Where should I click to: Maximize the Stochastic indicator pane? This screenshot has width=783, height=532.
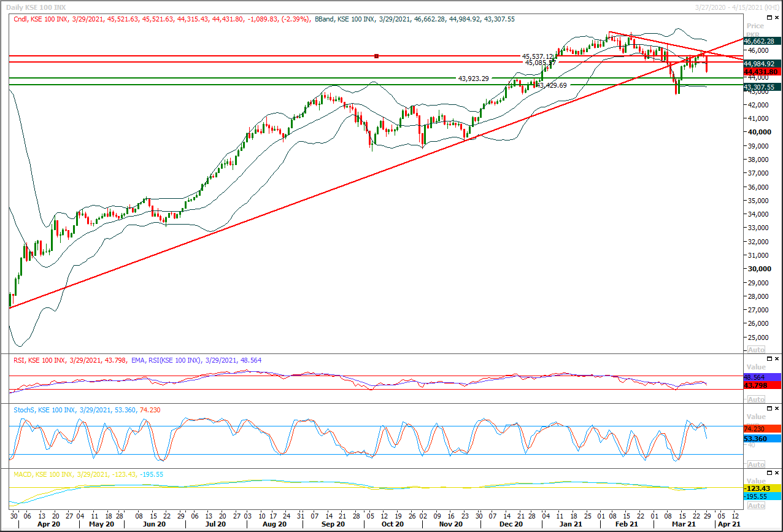[x=768, y=409]
